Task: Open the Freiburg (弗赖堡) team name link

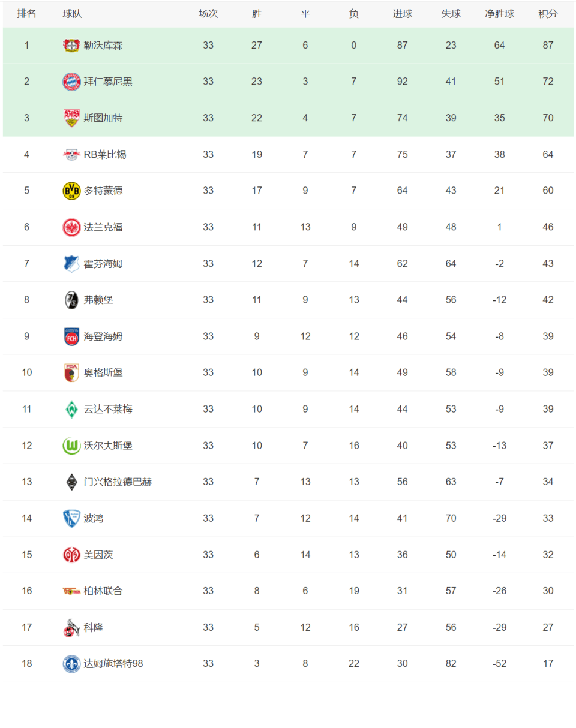Action: [x=98, y=300]
